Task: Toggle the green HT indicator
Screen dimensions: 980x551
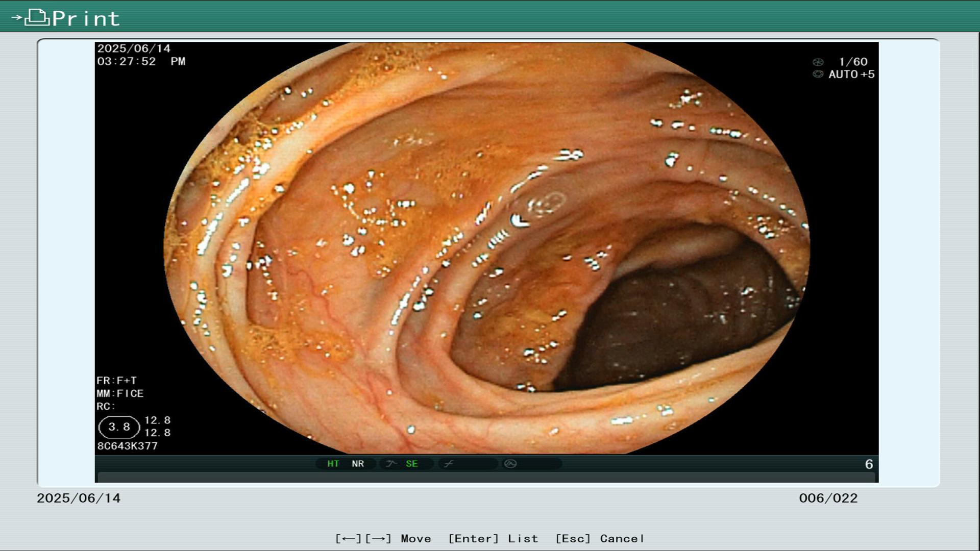Action: (x=333, y=464)
